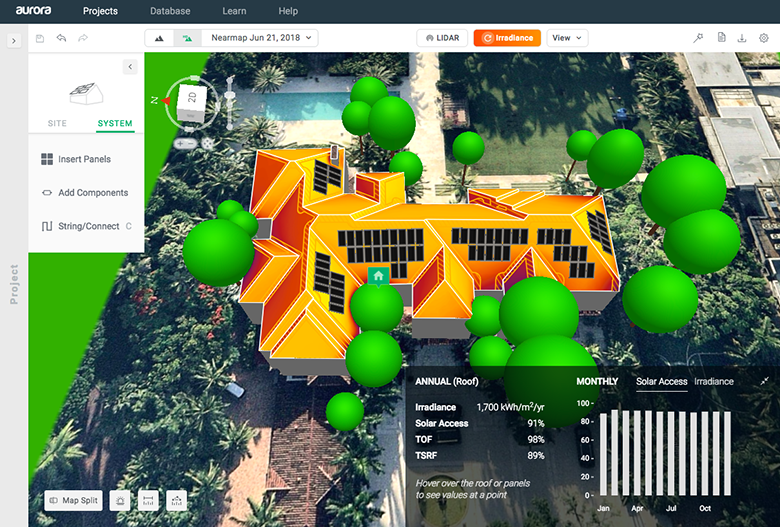Click the tilt slider handle
The image size is (780, 527).
pyautogui.click(x=230, y=95)
